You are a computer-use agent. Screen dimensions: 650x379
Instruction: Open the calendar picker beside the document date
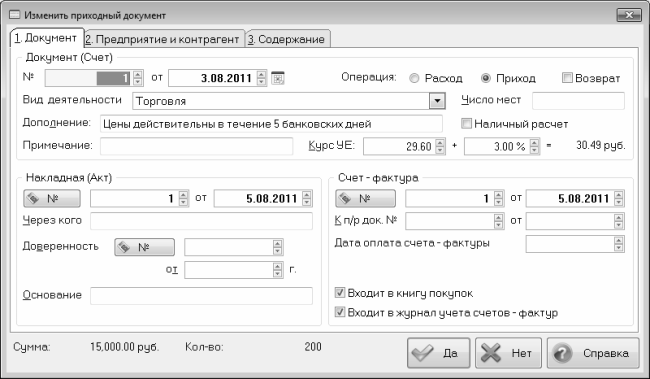coord(278,78)
